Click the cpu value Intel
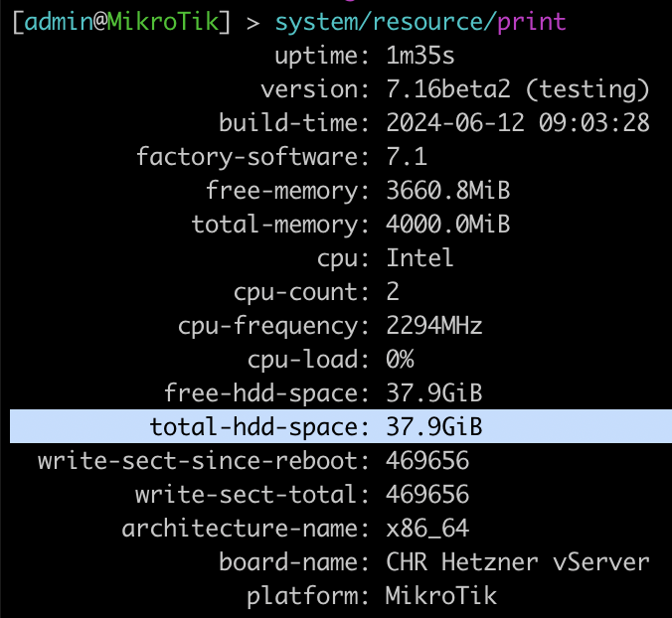672x618 pixels. (x=420, y=258)
